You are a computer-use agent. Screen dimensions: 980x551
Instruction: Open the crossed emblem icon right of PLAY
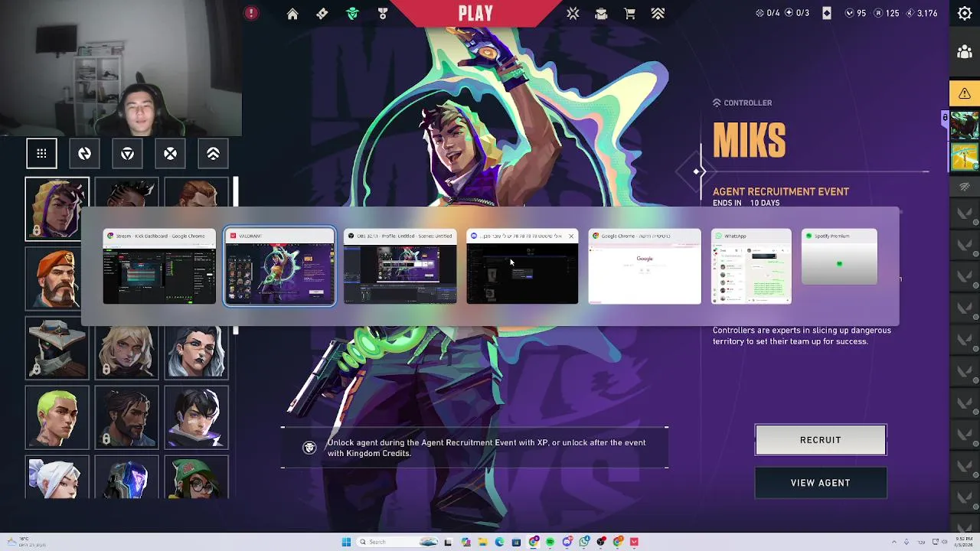[x=573, y=14]
